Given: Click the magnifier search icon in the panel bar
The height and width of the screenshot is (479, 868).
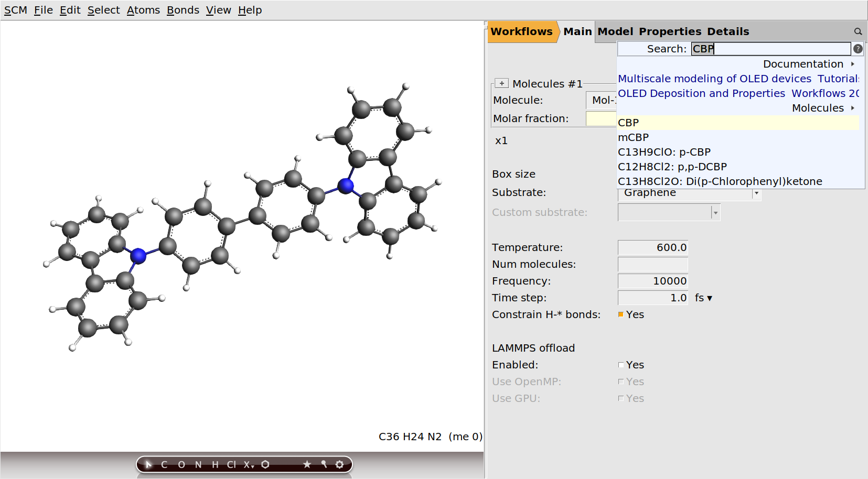Looking at the screenshot, I should [x=858, y=32].
